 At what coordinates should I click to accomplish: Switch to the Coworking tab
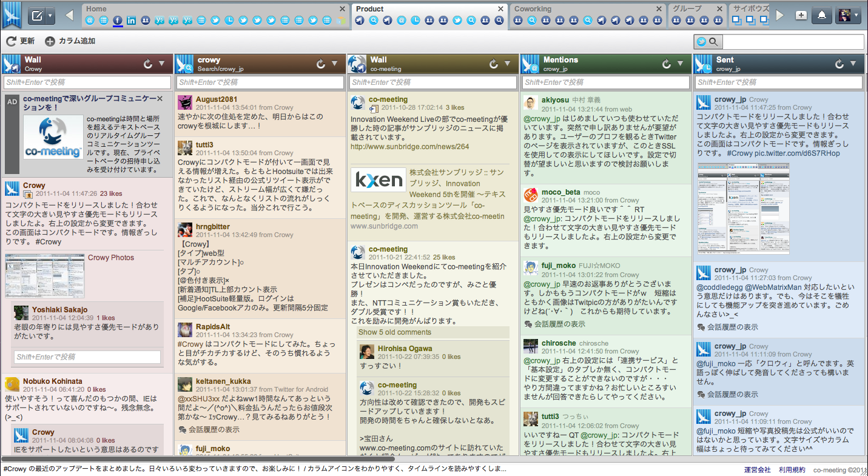pos(533,9)
